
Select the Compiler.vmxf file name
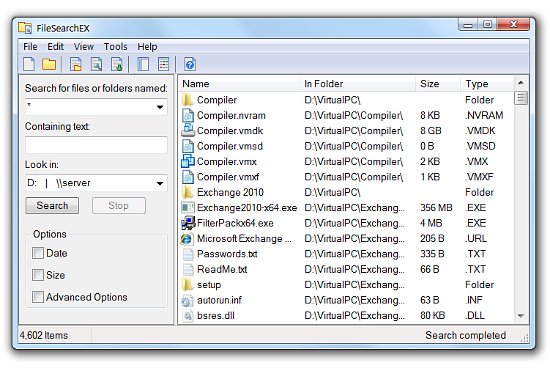228,177
